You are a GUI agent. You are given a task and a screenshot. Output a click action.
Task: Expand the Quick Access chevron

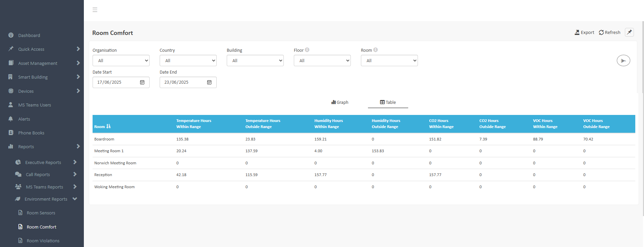click(x=78, y=49)
